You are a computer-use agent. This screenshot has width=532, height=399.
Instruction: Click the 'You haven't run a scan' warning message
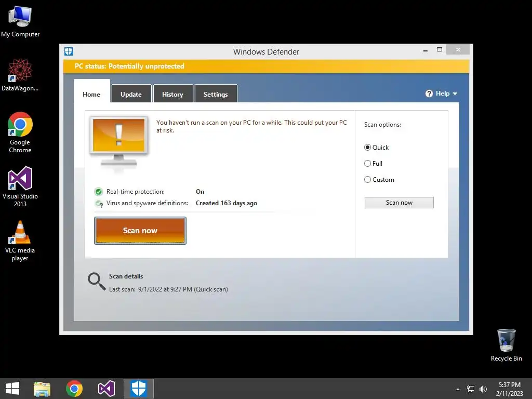251,126
